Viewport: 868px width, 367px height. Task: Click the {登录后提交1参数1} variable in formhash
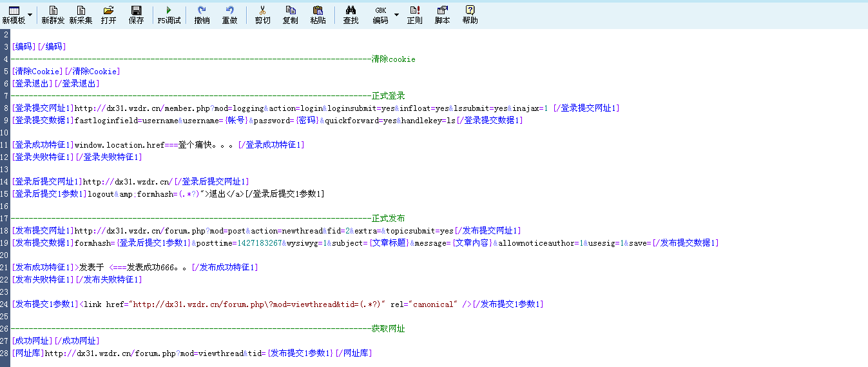point(153,243)
